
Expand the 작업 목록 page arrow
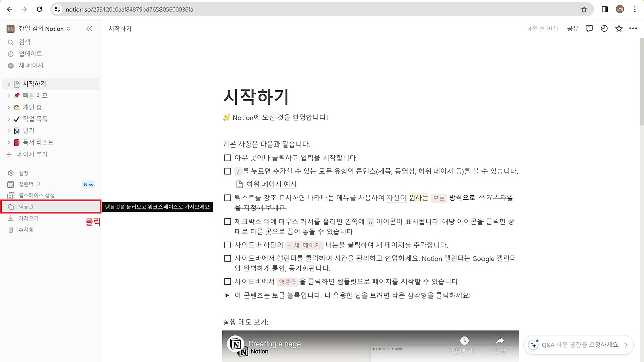click(x=9, y=119)
